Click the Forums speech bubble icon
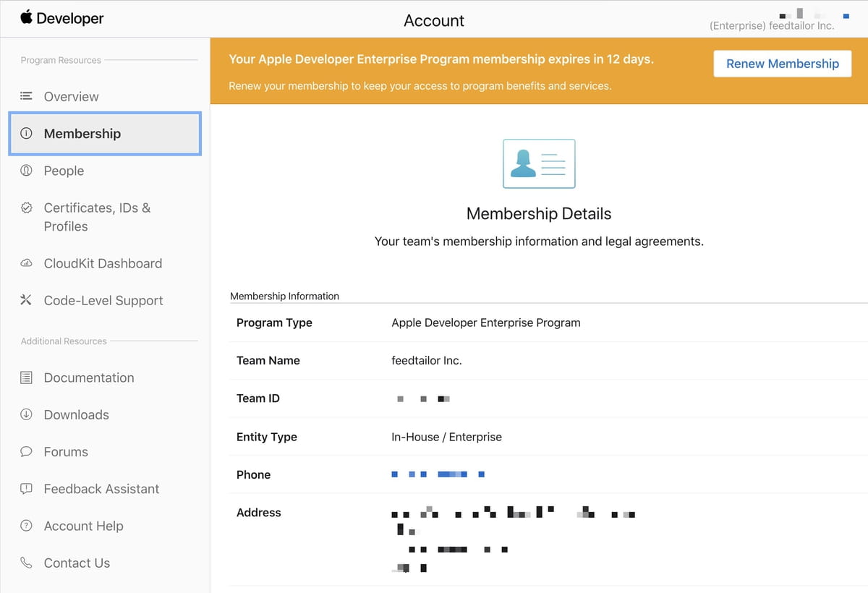 26,452
